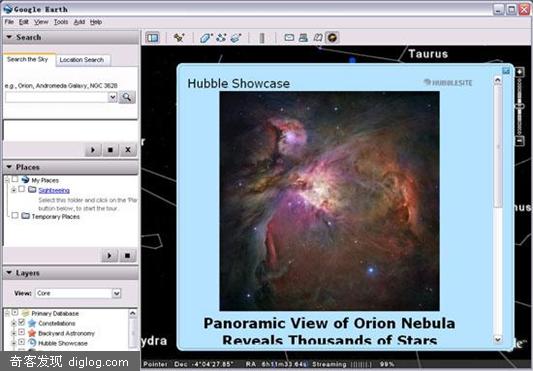This screenshot has height=371, width=533.
Task: Play the Places tour
Action: pyautogui.click(x=109, y=255)
